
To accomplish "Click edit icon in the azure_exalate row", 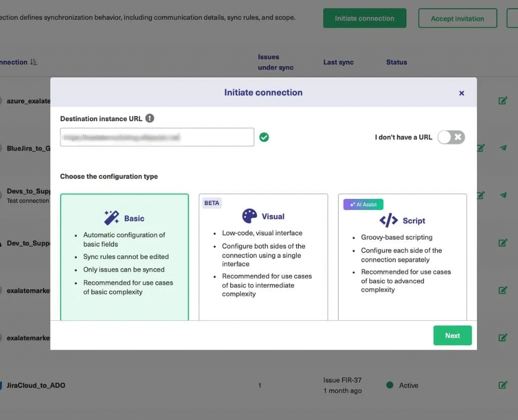I will [x=503, y=101].
